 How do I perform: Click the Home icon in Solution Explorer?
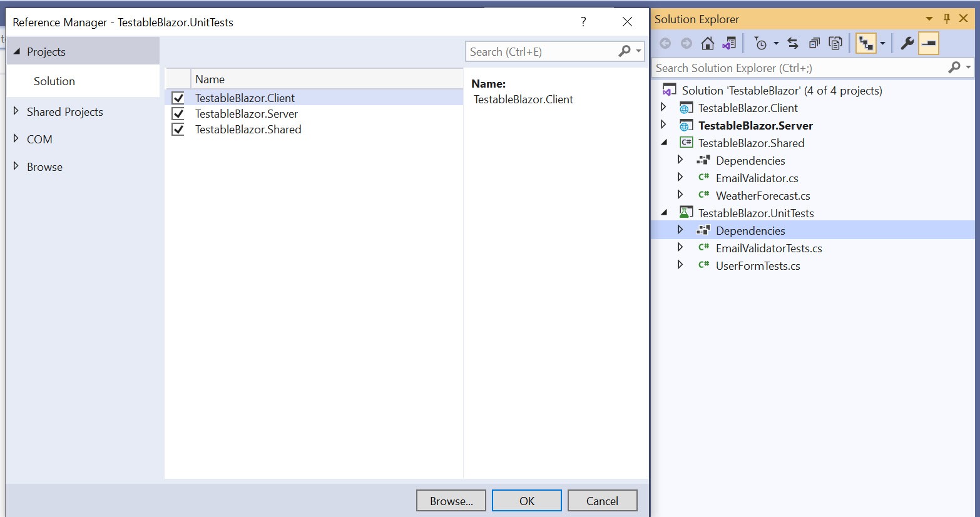point(708,43)
